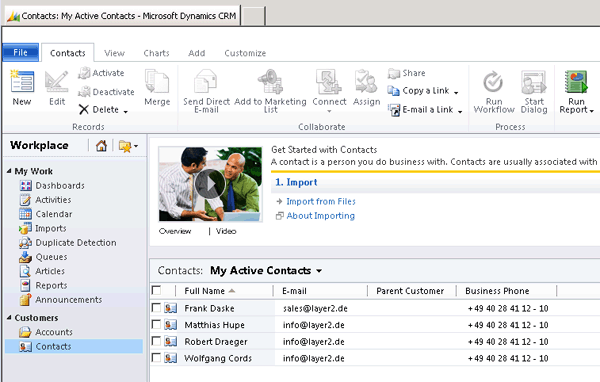Play the Get Started video thumbnail
The width and height of the screenshot is (600, 382).
(x=210, y=184)
